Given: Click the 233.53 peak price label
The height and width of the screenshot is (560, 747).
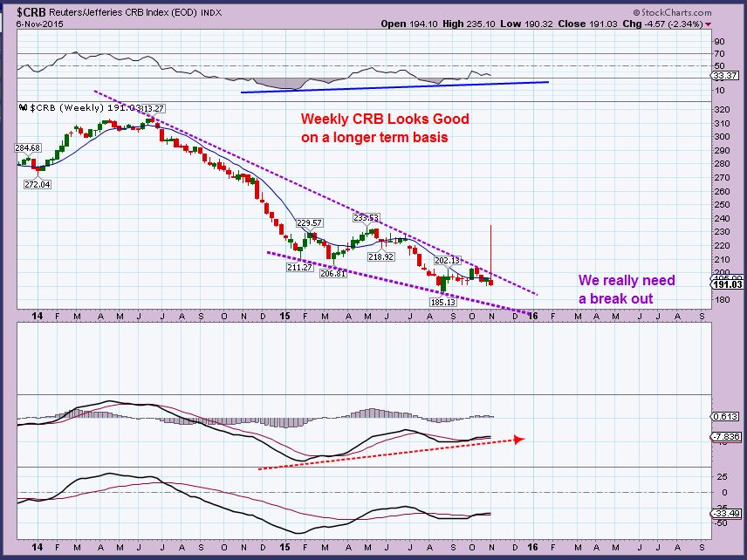Looking at the screenshot, I should (x=366, y=217).
